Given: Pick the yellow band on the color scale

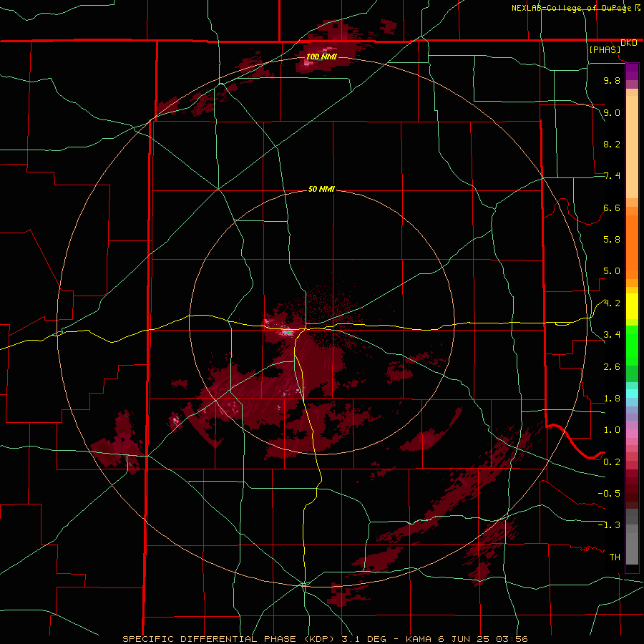Looking at the screenshot, I should point(632,306).
